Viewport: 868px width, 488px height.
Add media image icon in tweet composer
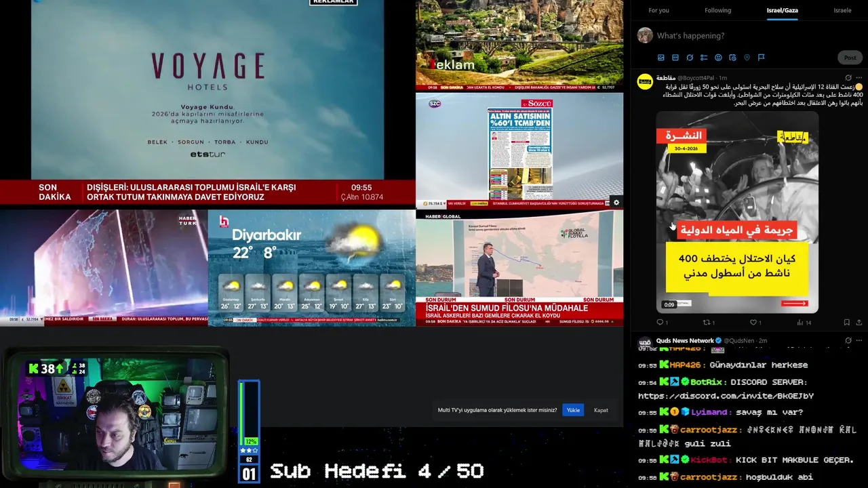(661, 58)
